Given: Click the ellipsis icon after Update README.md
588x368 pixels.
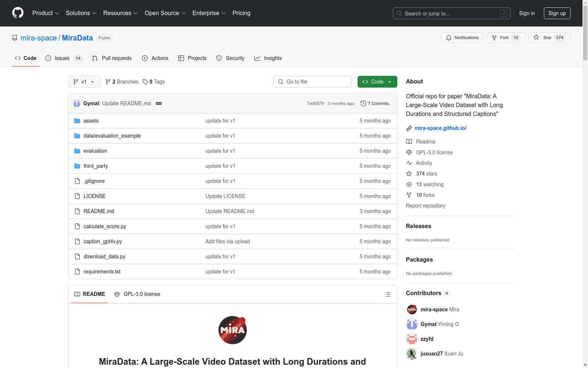Looking at the screenshot, I should [x=159, y=103].
